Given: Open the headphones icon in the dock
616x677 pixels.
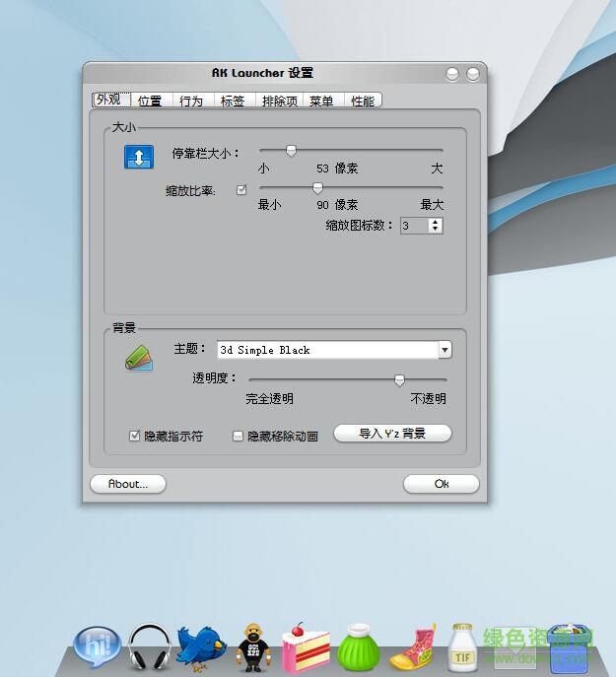Looking at the screenshot, I should (150, 646).
